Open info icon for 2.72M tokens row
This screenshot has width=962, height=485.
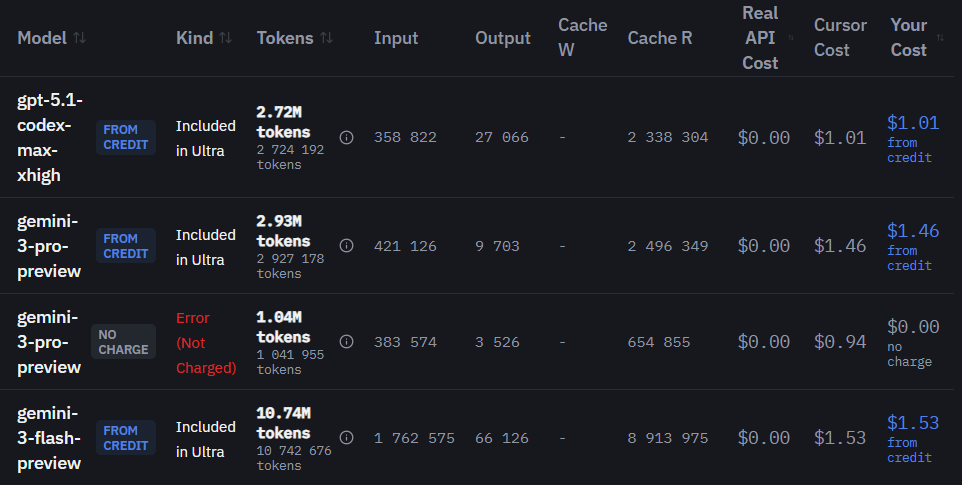[346, 138]
